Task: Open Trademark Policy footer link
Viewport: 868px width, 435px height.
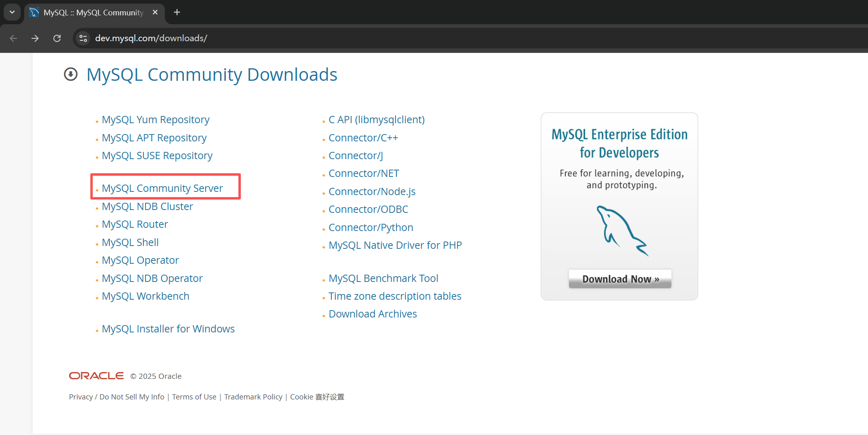Action: click(253, 397)
